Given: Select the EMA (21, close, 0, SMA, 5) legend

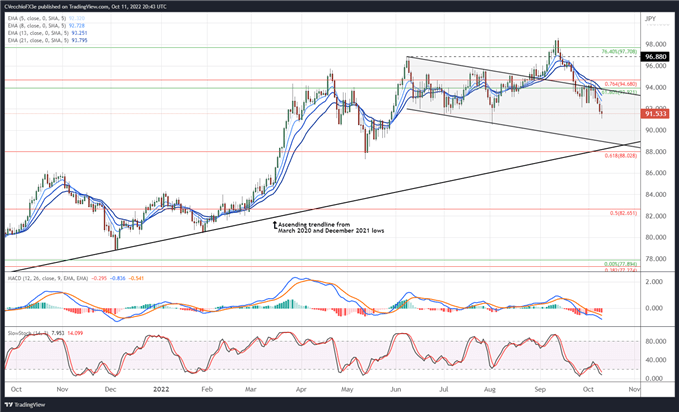Looking at the screenshot, I should pos(37,40).
